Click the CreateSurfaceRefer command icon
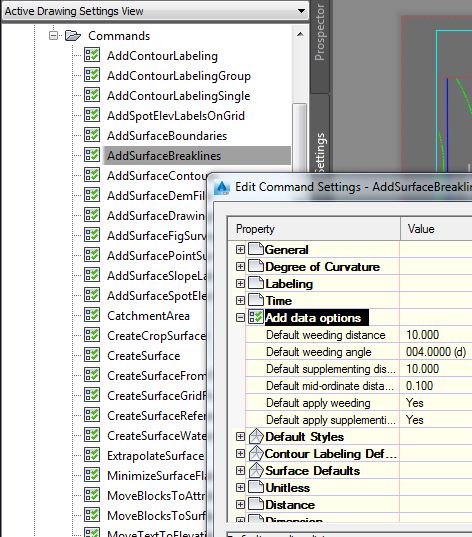The image size is (472, 537). point(92,415)
